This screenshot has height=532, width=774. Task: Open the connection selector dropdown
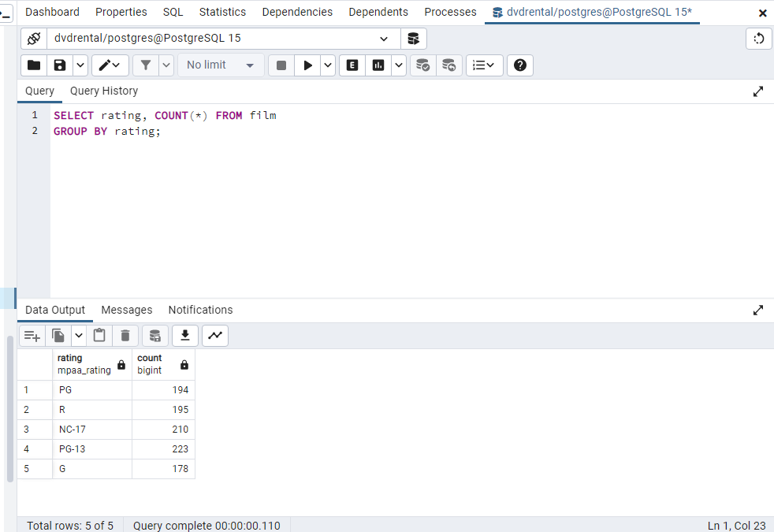pos(384,38)
